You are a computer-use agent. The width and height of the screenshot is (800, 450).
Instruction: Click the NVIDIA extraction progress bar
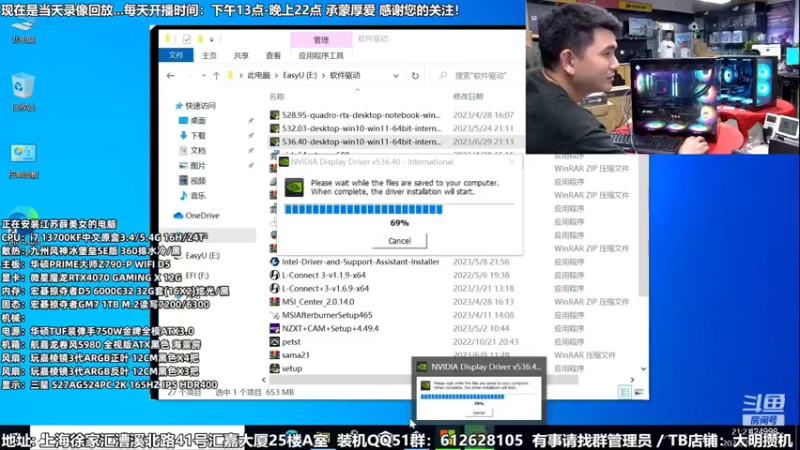coord(399,209)
